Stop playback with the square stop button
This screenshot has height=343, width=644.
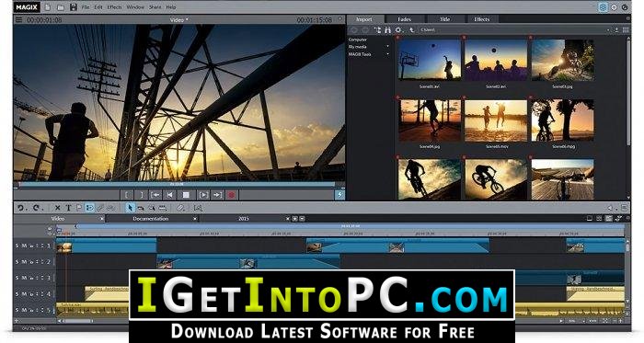186,195
